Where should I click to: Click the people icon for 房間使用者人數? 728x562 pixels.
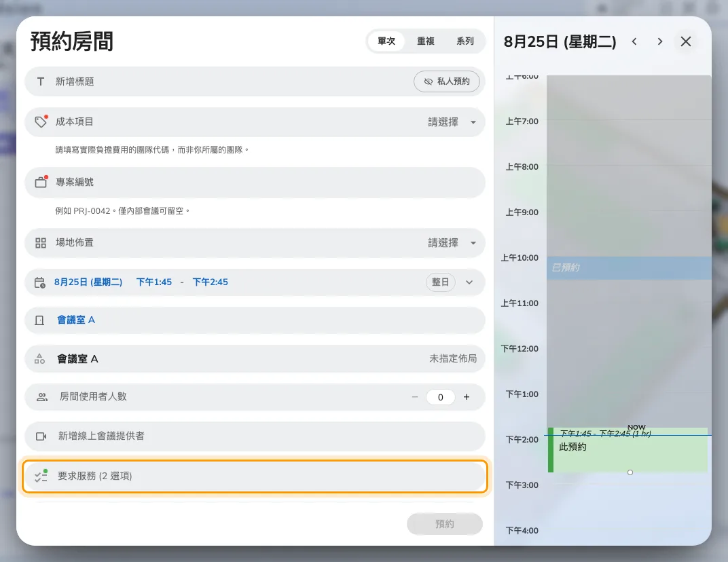coord(42,397)
